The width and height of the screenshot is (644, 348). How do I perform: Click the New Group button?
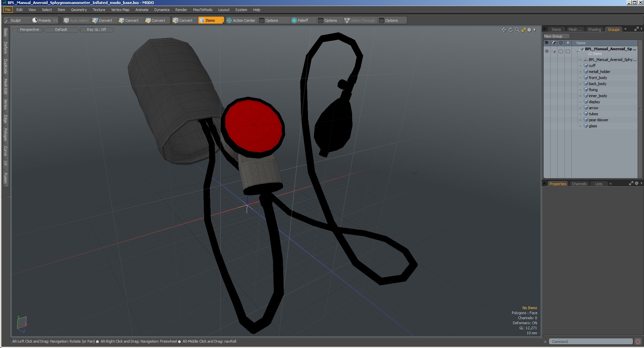click(x=556, y=36)
